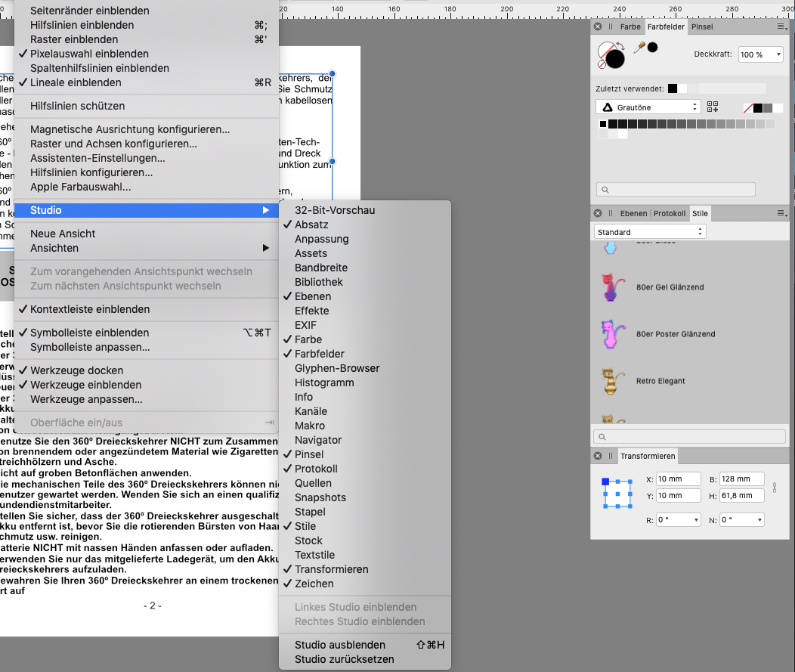The width and height of the screenshot is (795, 672).
Task: Show the Histogramm studio panel
Action: point(324,383)
